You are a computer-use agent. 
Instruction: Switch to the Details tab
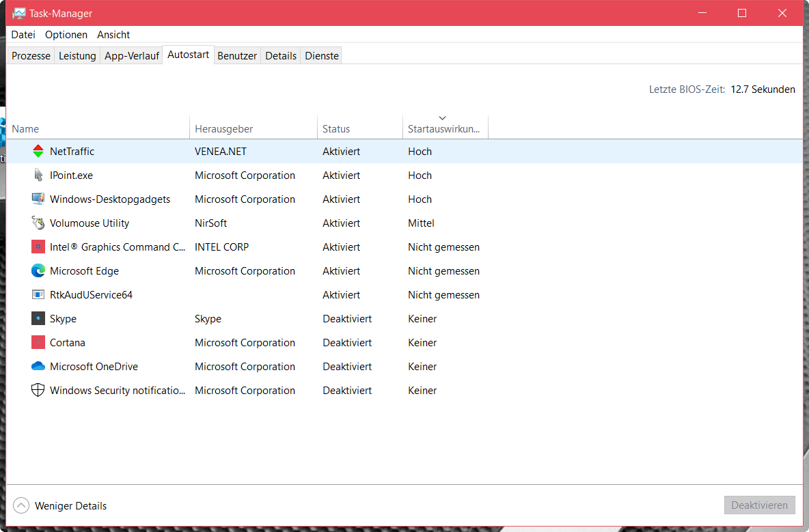pos(281,56)
